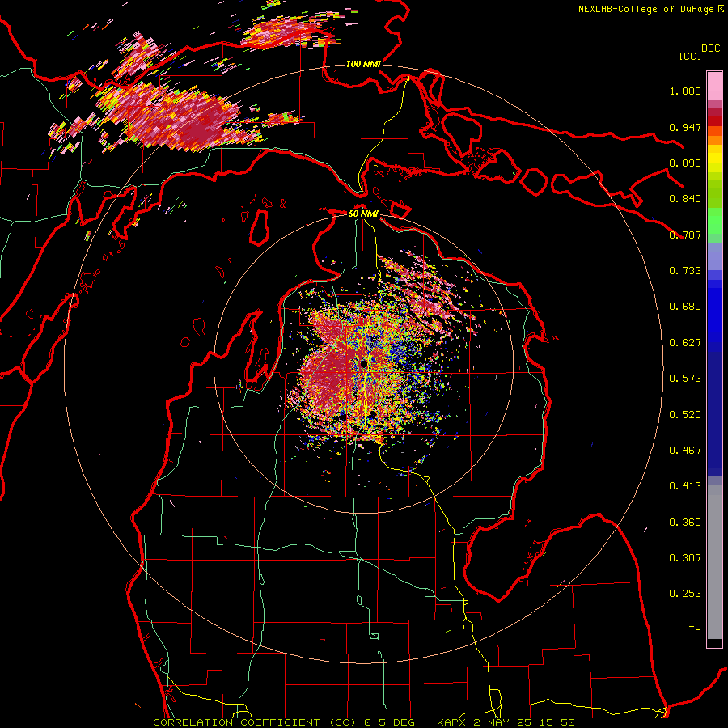
Task: Pick the light pink top color bar segment
Action: pos(714,86)
